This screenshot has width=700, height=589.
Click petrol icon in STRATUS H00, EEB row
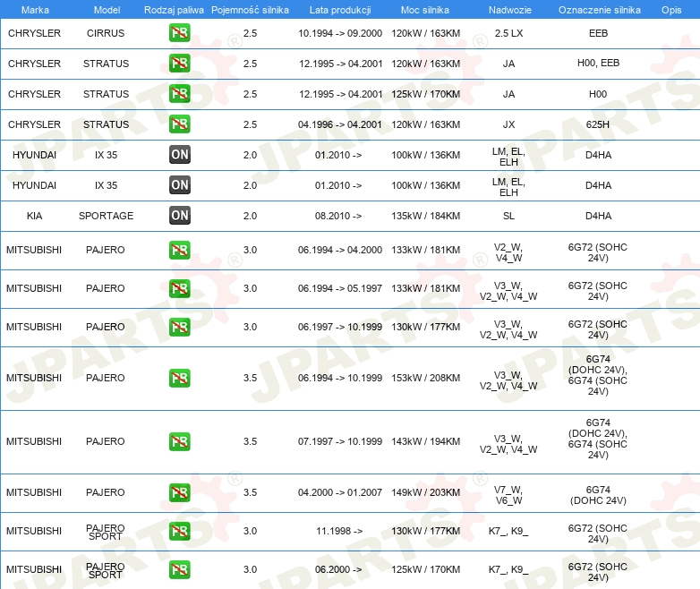[179, 64]
